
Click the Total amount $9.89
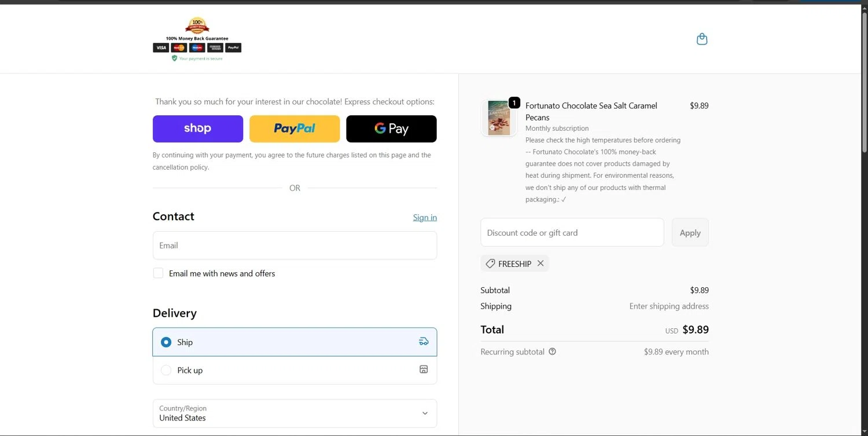coord(696,329)
